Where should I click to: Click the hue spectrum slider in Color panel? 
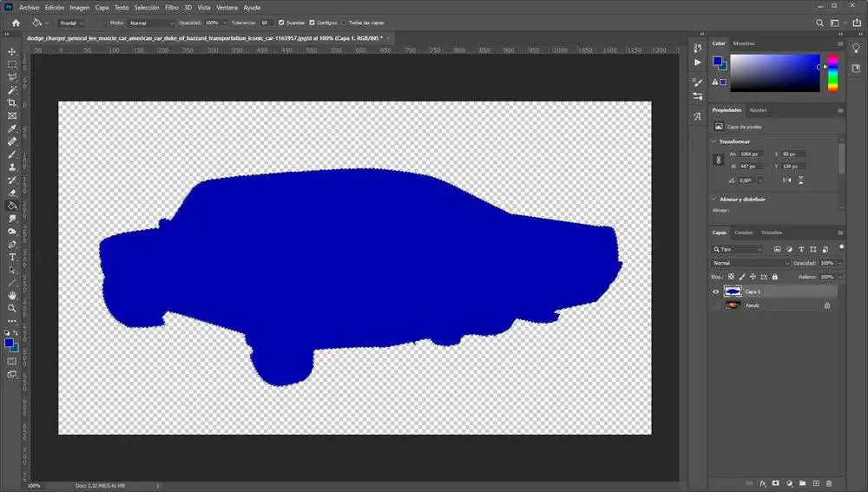[x=832, y=73]
